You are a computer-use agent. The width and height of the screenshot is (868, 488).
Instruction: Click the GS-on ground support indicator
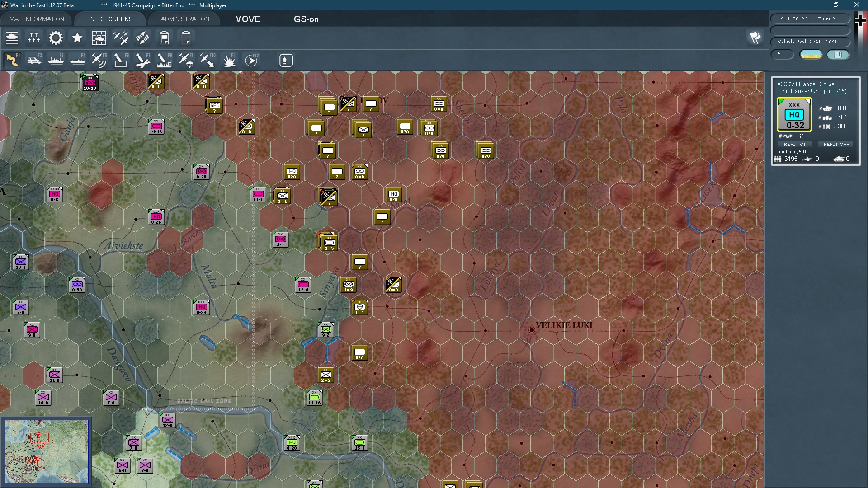[306, 19]
